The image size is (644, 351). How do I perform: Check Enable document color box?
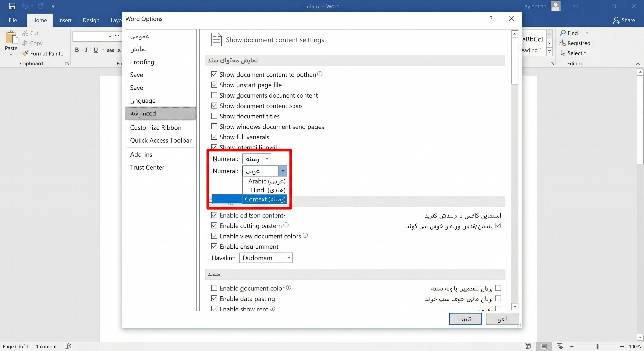(x=214, y=288)
